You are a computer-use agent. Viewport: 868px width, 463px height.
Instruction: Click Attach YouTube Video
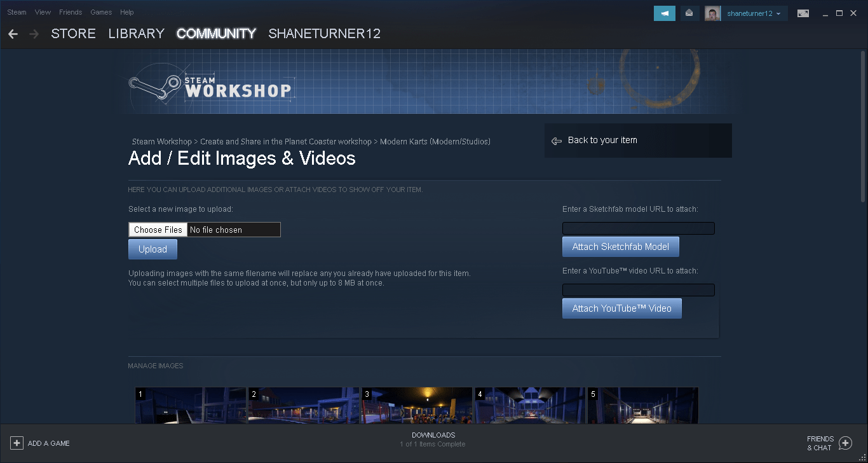pos(621,308)
